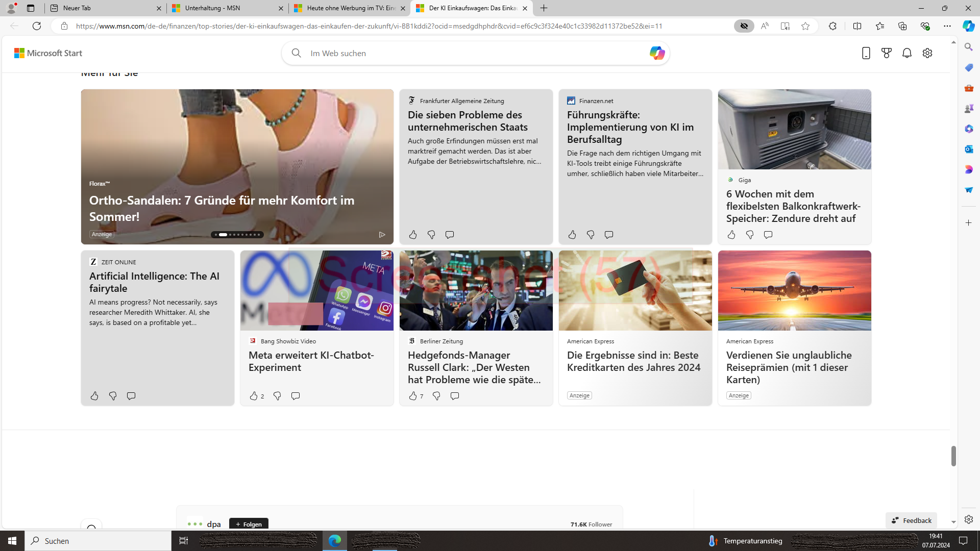Open Microsoft Rewards trophy icon
This screenshot has width=980, height=551.
pyautogui.click(x=886, y=53)
